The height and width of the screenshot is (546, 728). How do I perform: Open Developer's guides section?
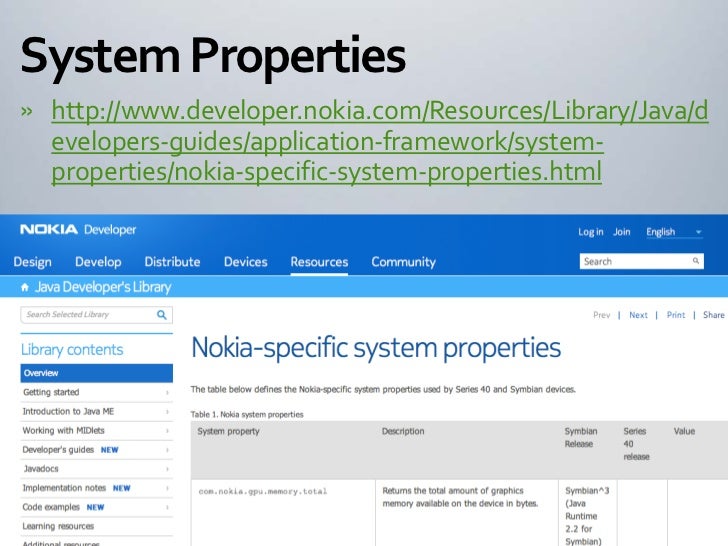[x=58, y=450]
